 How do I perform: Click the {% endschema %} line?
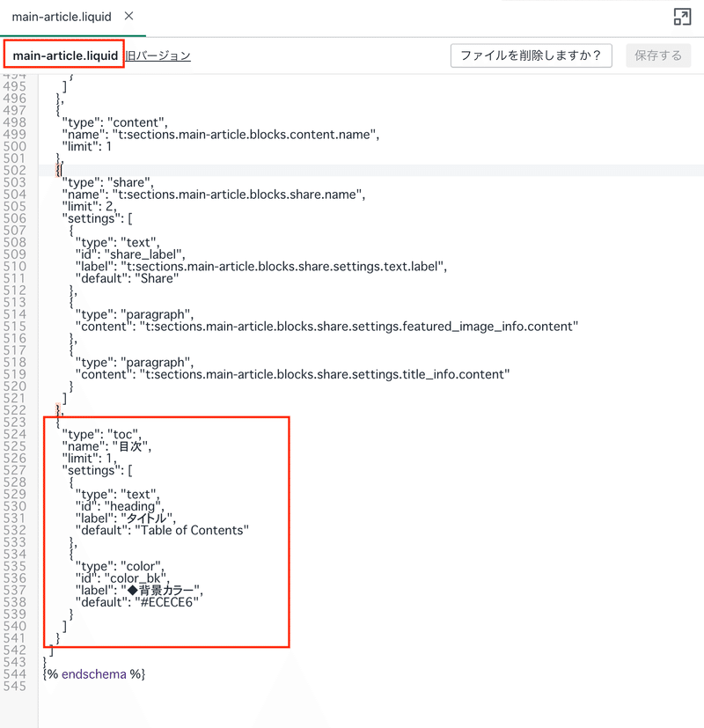click(94, 674)
